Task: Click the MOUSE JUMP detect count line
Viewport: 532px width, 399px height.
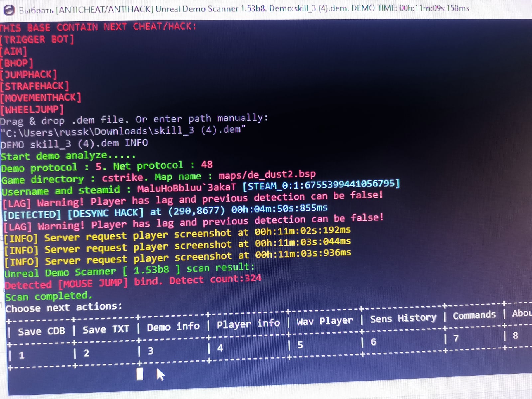Action: (133, 282)
